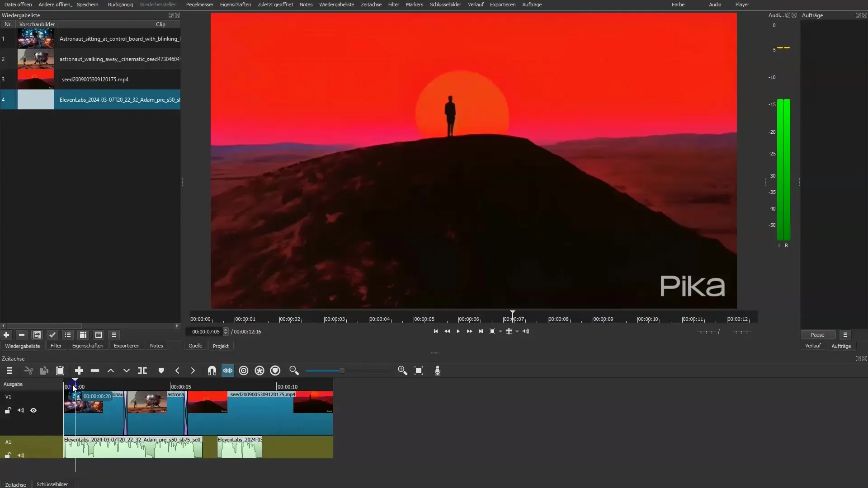Screen dimensions: 868x488
Task: Select the lift/extract tool icon
Action: pyautogui.click(x=110, y=371)
